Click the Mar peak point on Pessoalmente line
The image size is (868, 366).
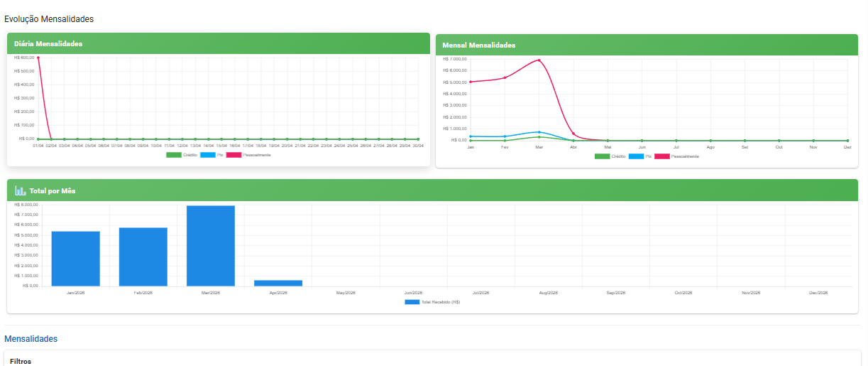point(539,60)
